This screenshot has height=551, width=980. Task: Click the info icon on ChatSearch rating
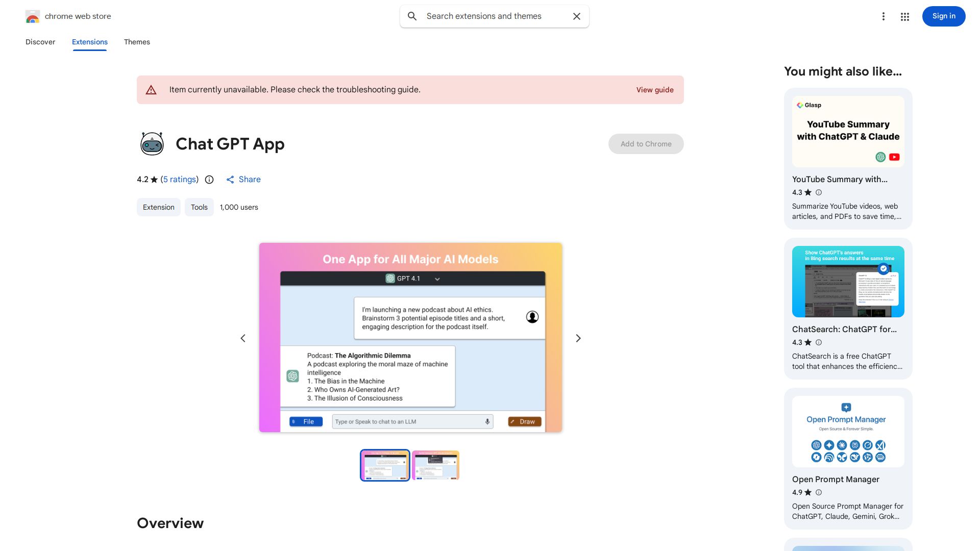coord(818,342)
